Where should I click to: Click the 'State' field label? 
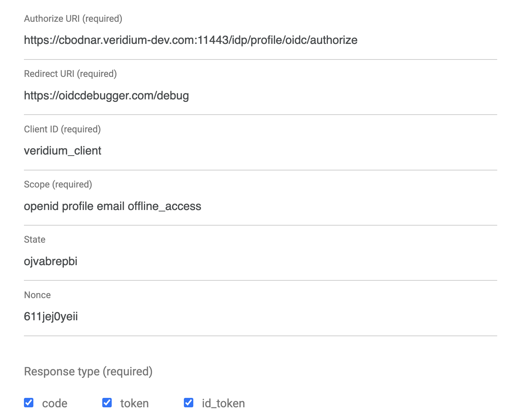pos(35,239)
